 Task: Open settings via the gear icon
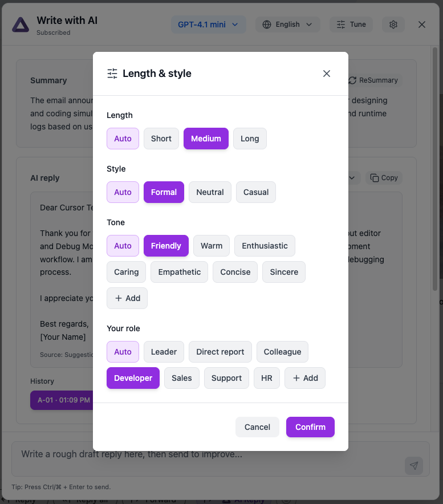[x=393, y=24]
